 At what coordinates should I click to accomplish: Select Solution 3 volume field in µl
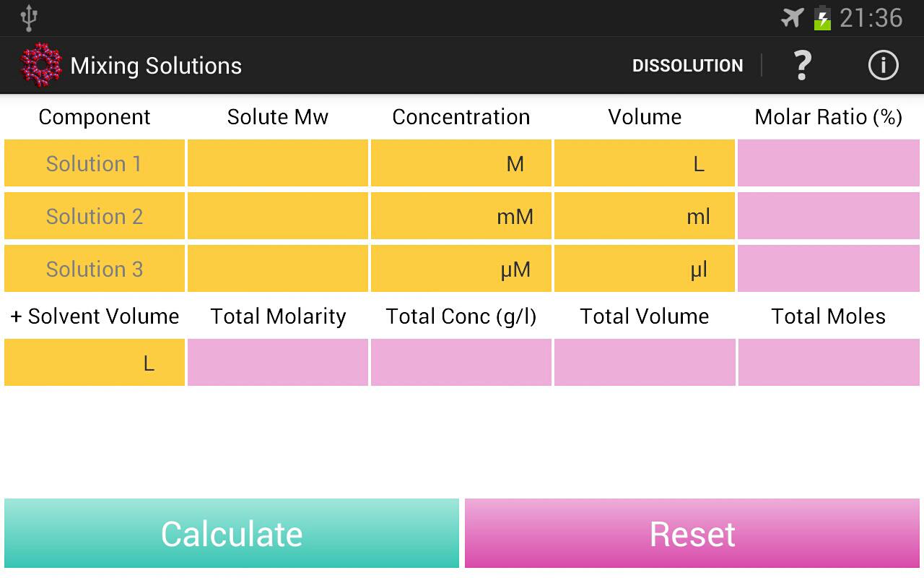coord(645,269)
